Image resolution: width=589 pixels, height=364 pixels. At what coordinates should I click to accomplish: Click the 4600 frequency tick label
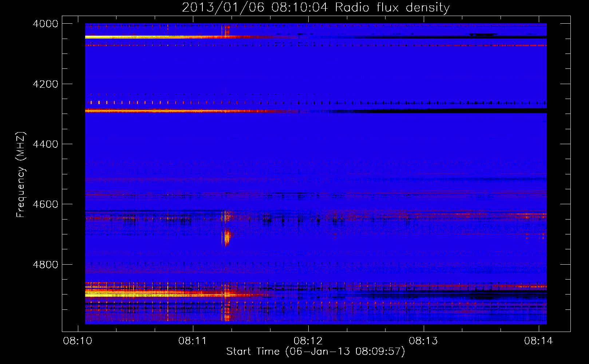45,204
